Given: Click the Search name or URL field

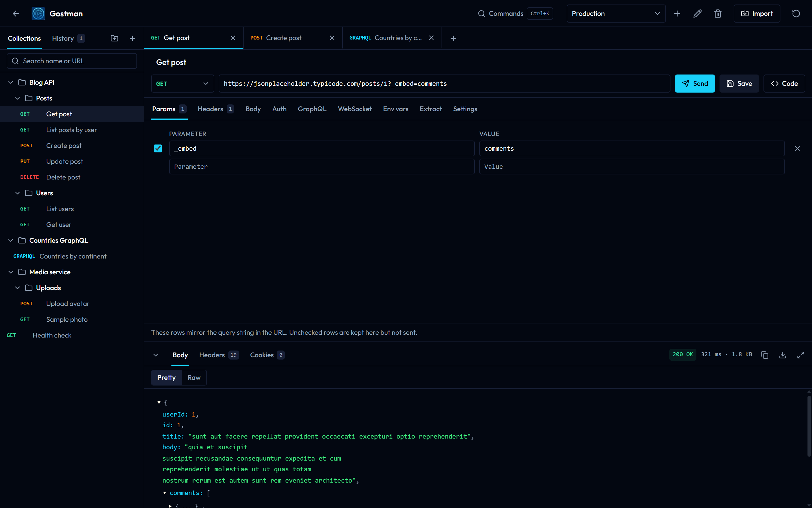Looking at the screenshot, I should [x=72, y=61].
